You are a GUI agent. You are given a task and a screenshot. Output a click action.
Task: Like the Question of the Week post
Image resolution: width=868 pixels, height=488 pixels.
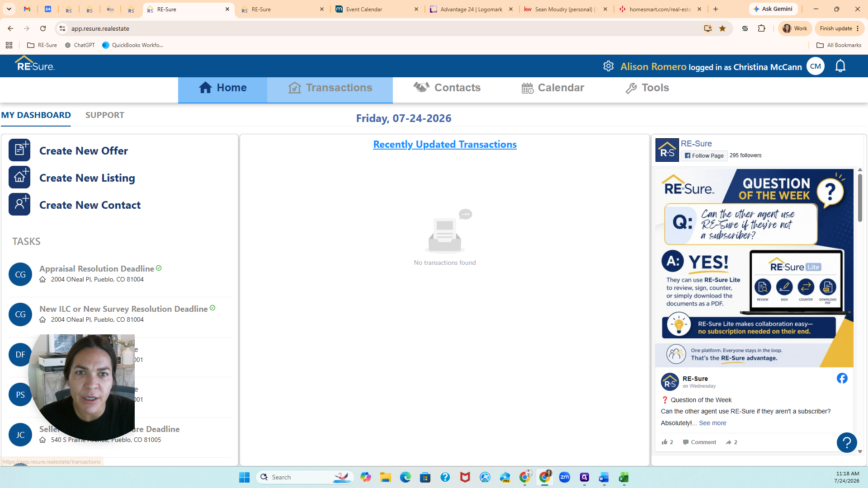pos(667,442)
